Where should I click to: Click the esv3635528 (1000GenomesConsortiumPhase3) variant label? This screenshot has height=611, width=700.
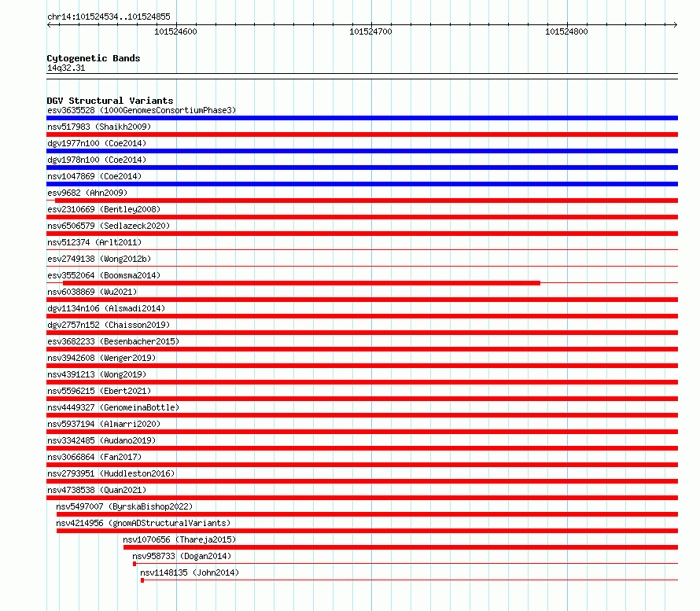click(142, 110)
